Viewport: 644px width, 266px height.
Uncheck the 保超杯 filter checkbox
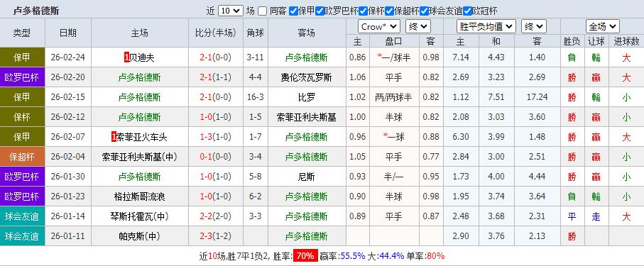pos(389,11)
